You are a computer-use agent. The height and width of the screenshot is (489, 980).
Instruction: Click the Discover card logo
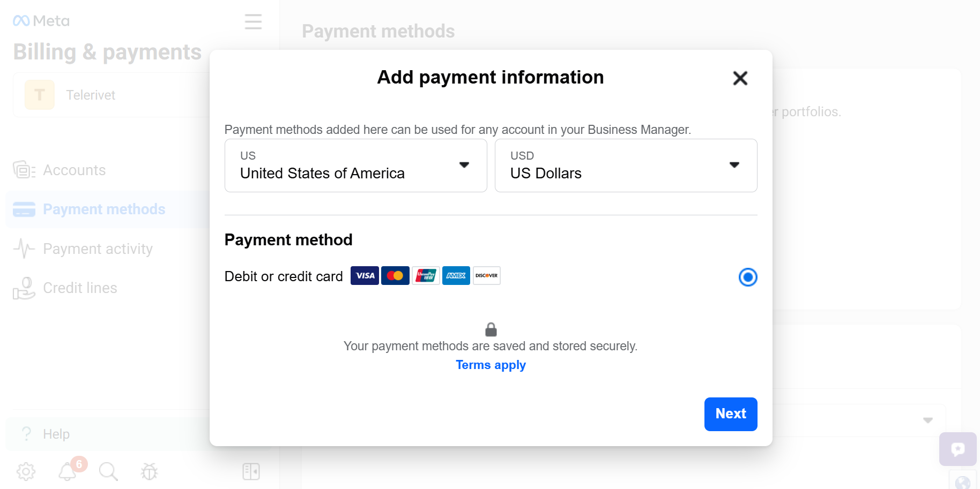(487, 275)
